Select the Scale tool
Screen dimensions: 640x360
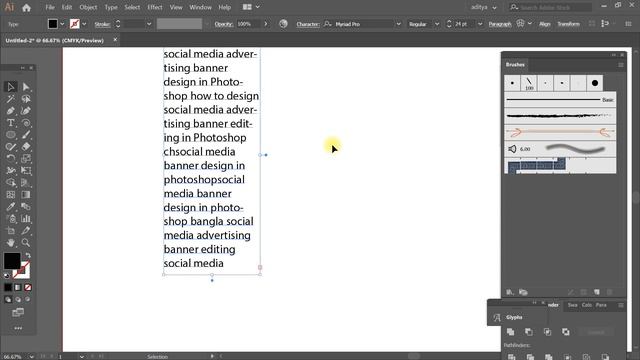tap(26, 159)
